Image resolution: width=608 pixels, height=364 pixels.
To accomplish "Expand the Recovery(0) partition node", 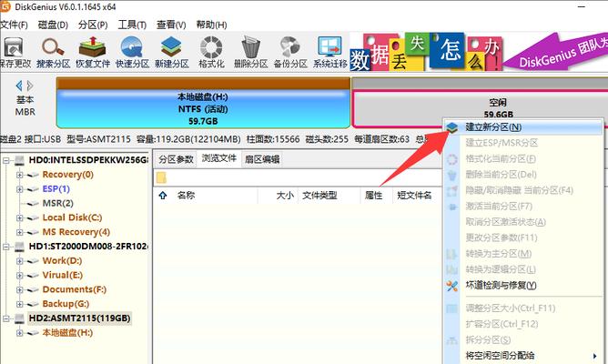I will (19, 175).
